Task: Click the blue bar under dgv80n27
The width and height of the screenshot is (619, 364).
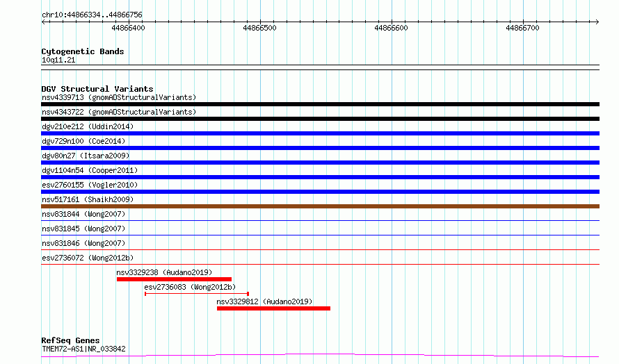Action: [x=320, y=163]
